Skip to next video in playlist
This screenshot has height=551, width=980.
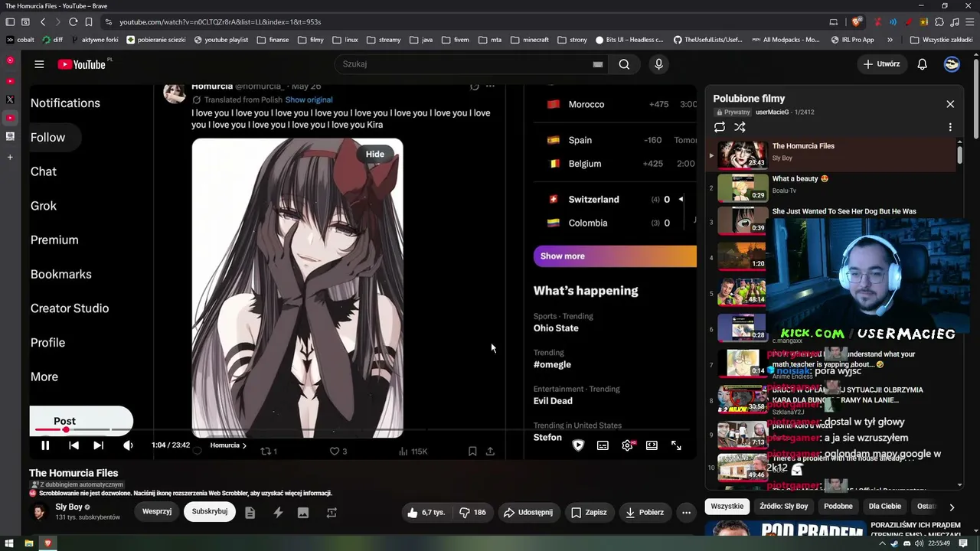pos(98,445)
